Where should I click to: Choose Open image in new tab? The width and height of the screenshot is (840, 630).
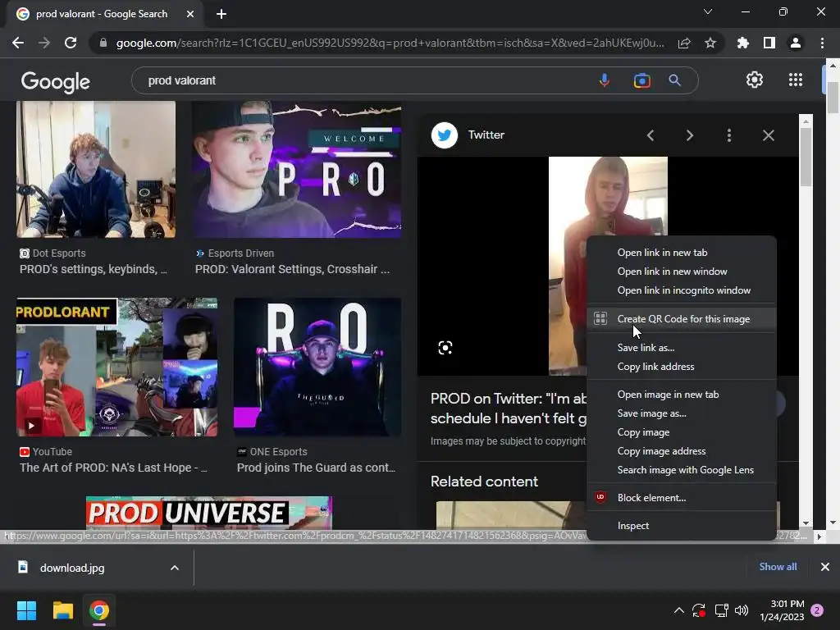coord(682,395)
